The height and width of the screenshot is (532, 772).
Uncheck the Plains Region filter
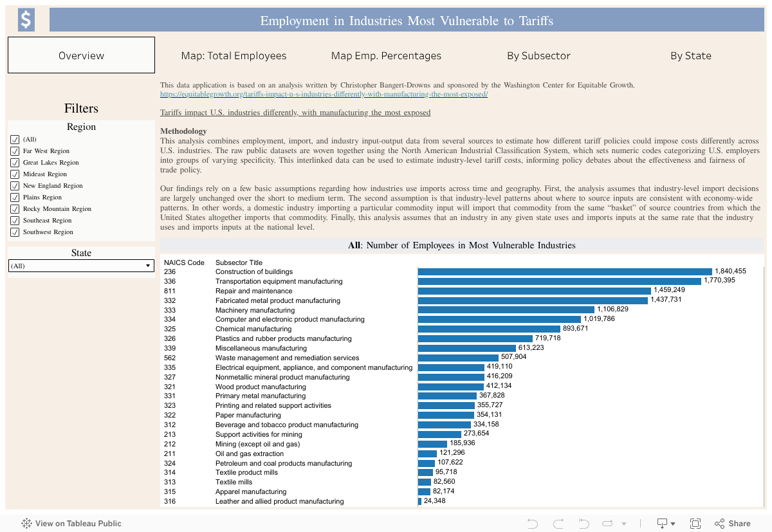(14, 197)
